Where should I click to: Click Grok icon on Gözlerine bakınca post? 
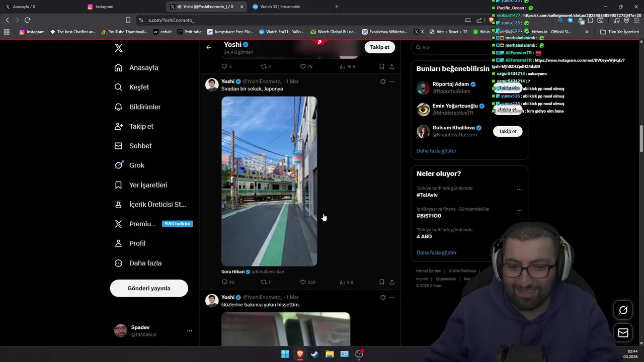(383, 297)
